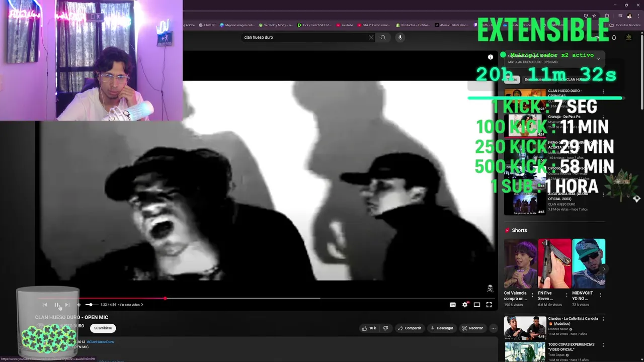Open options for 'Clandes - La Calle Está Candela'
Image resolution: width=644 pixels, height=362 pixels.
coord(603,319)
